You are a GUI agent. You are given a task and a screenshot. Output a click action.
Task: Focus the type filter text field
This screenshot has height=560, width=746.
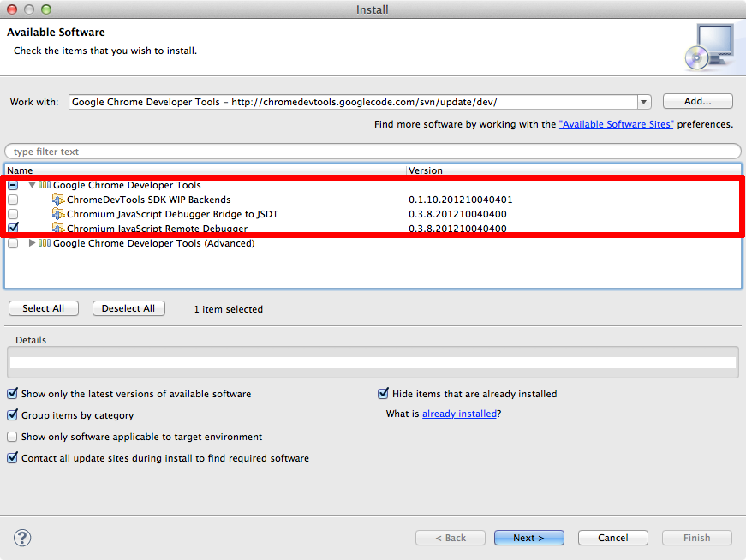click(x=373, y=152)
